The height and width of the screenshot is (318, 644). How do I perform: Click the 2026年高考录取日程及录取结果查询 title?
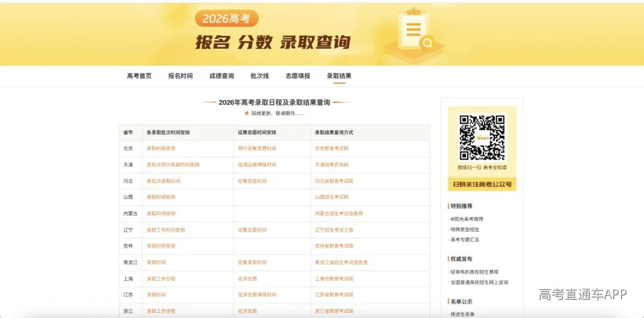274,102
